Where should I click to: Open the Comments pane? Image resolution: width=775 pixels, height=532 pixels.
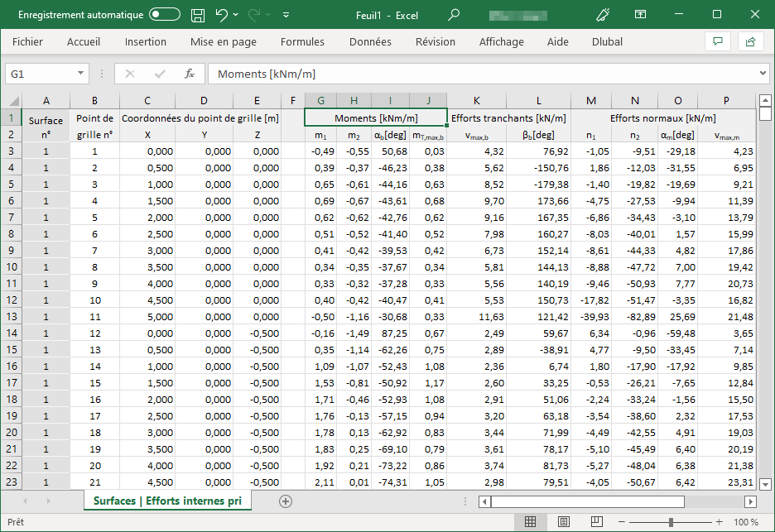pyautogui.click(x=717, y=41)
